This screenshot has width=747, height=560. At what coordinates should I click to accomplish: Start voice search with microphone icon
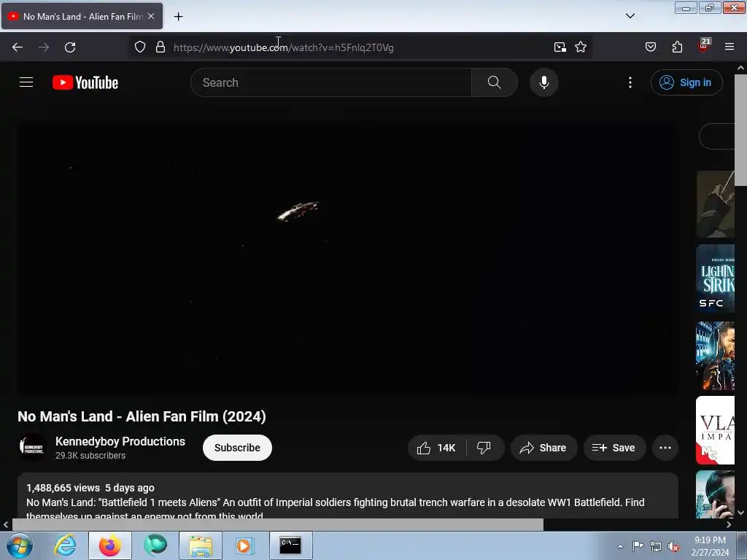pyautogui.click(x=544, y=82)
